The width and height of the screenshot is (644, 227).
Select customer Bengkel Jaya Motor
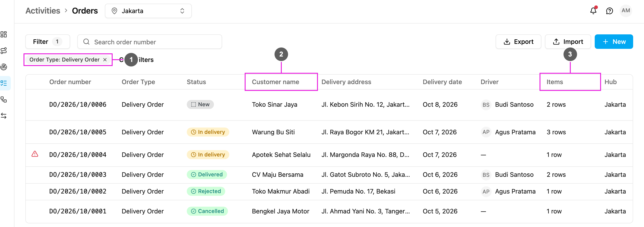(280, 211)
